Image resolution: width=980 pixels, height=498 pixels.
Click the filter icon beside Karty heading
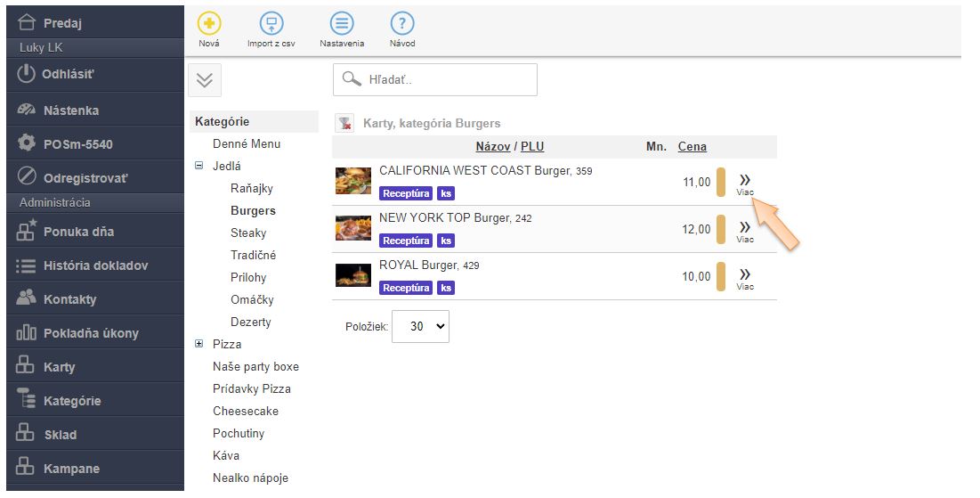[x=344, y=124]
